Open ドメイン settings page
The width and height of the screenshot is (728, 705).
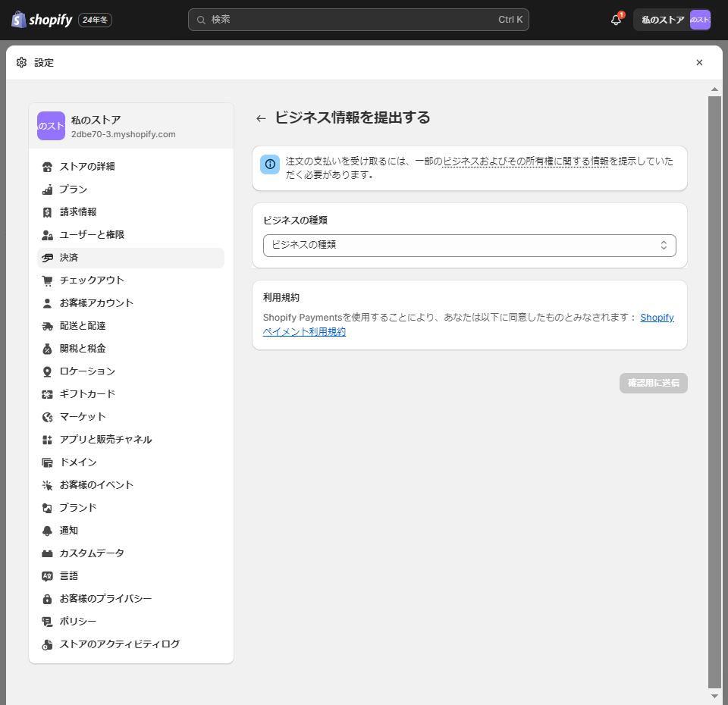tap(130, 462)
